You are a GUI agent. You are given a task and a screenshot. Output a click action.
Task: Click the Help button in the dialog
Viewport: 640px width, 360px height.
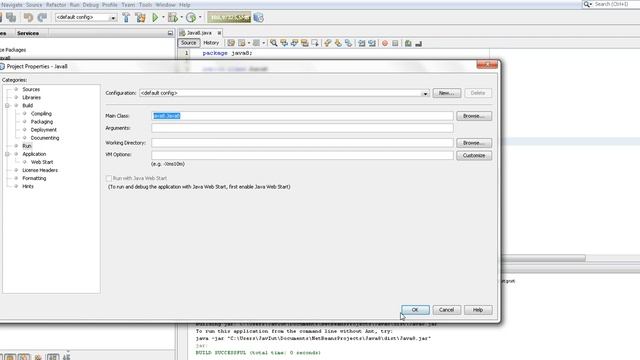(x=478, y=310)
